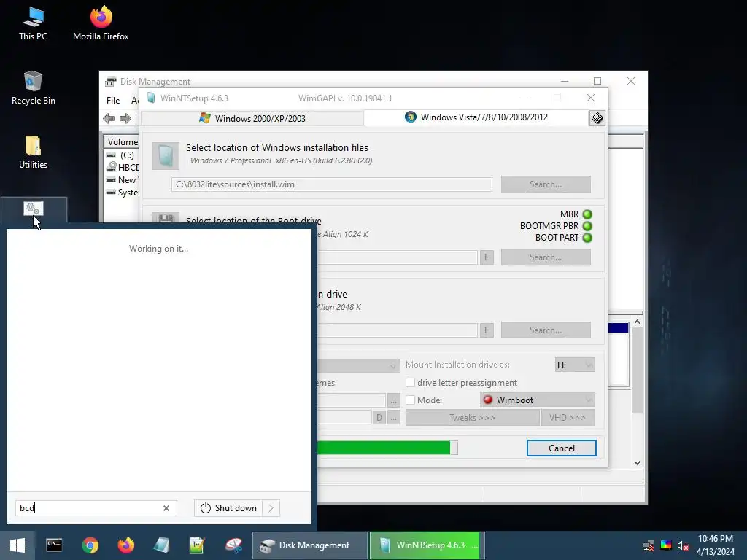Click the Tweaks >>> button

click(472, 418)
